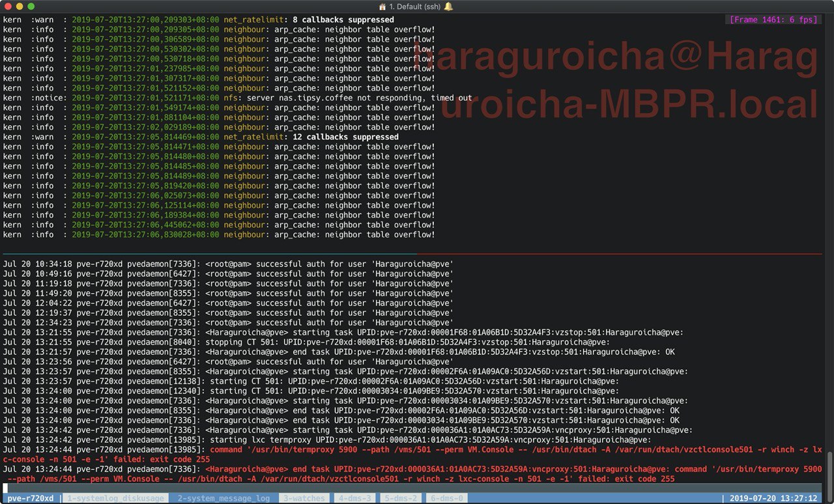834x504 pixels.
Task: Go to the 5-dms-2 tmux window
Action: click(402, 498)
